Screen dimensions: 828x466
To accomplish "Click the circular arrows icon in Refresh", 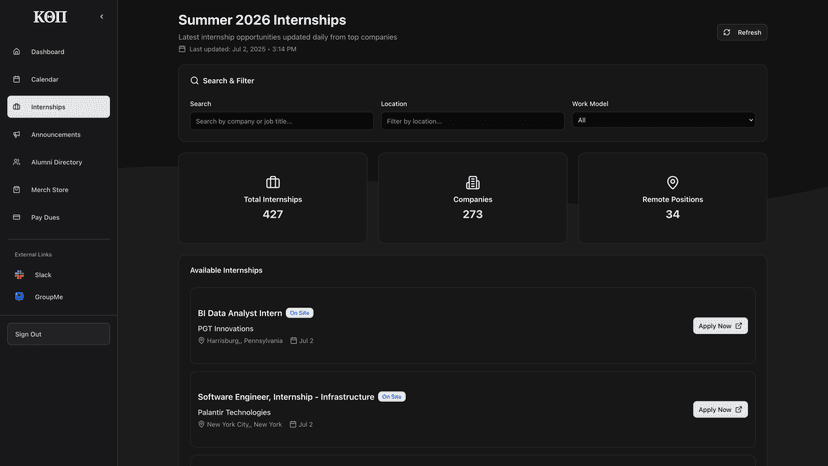I will tap(727, 32).
